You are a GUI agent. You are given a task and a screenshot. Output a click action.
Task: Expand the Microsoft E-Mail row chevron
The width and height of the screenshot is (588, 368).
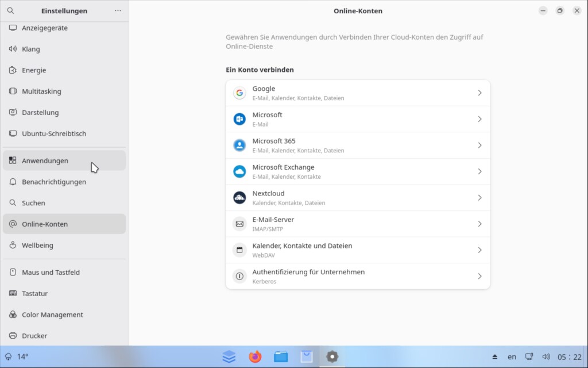click(x=479, y=119)
